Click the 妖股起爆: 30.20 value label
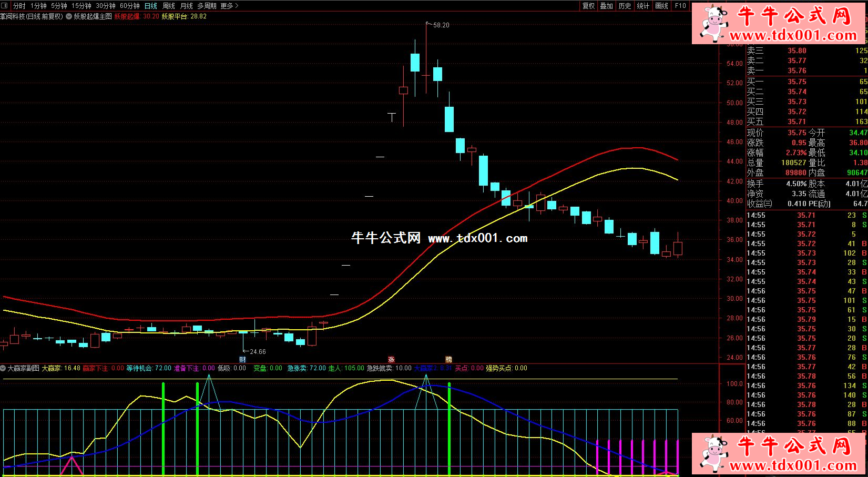The image size is (868, 477). [137, 16]
